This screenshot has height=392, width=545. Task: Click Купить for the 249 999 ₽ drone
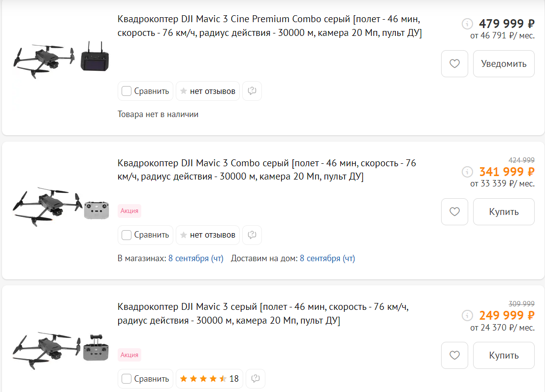point(504,355)
